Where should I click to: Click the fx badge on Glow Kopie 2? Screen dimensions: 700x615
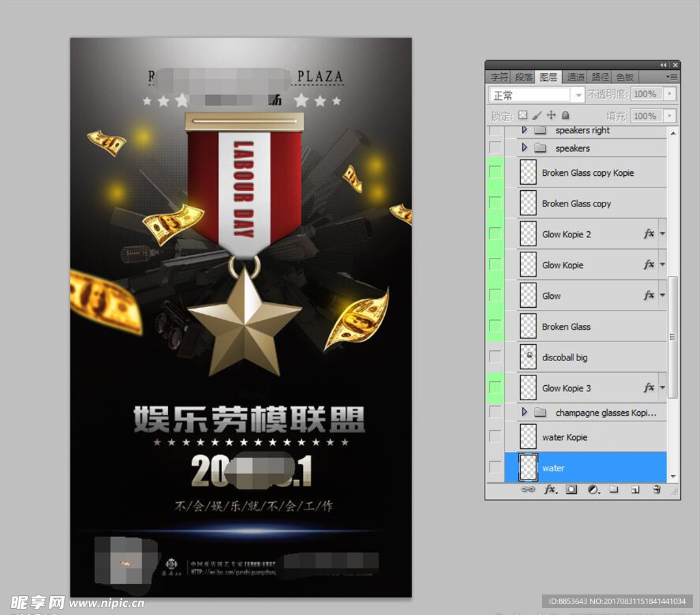point(649,233)
